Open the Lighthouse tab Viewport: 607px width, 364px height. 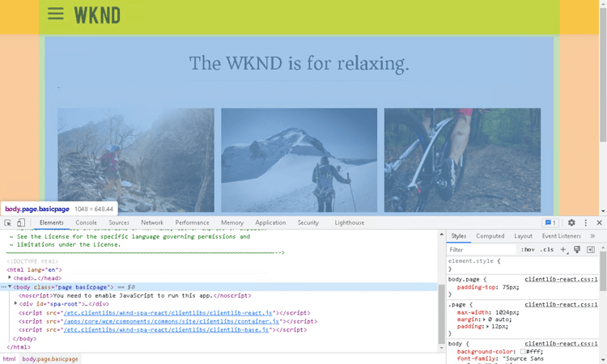pos(349,222)
